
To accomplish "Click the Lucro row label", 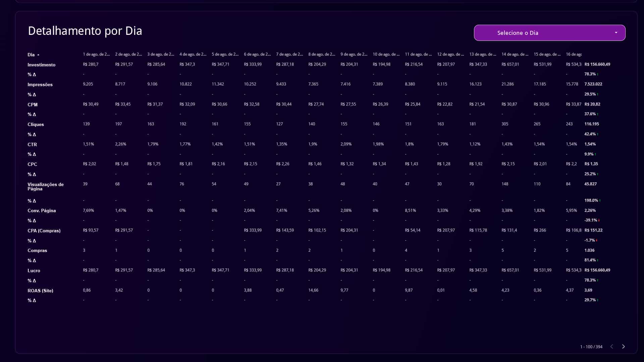I will [x=34, y=270].
